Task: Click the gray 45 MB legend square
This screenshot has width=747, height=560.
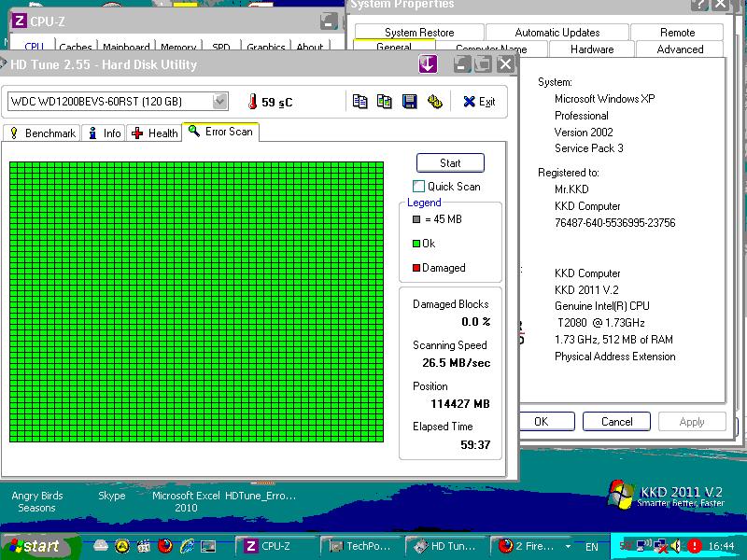Action: pos(416,219)
